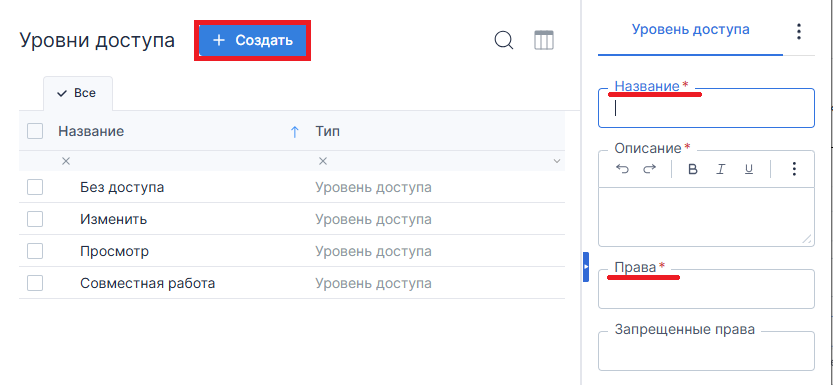Collapse the side panel with the blue handle

pyautogui.click(x=586, y=267)
